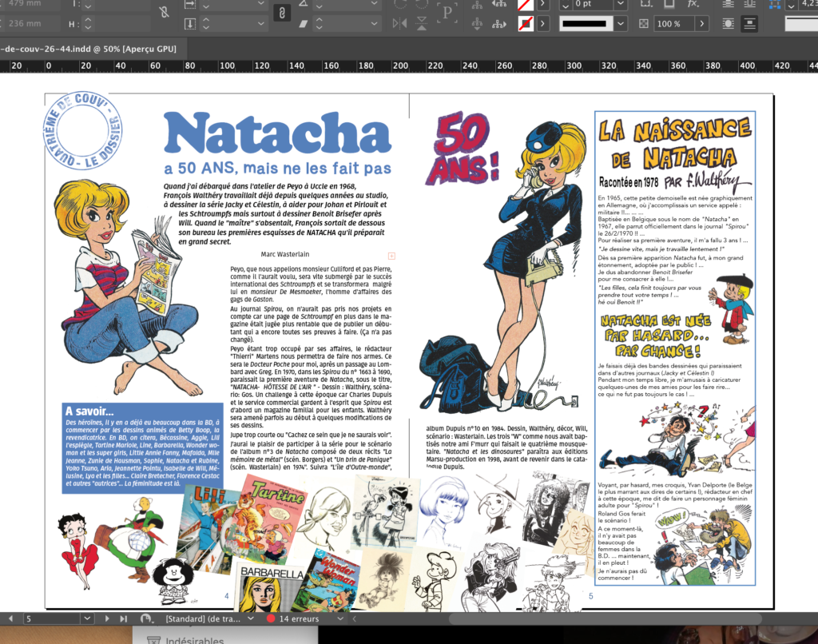Click the shear angle stepper arrows
This screenshot has height=644, width=818.
[x=320, y=23]
